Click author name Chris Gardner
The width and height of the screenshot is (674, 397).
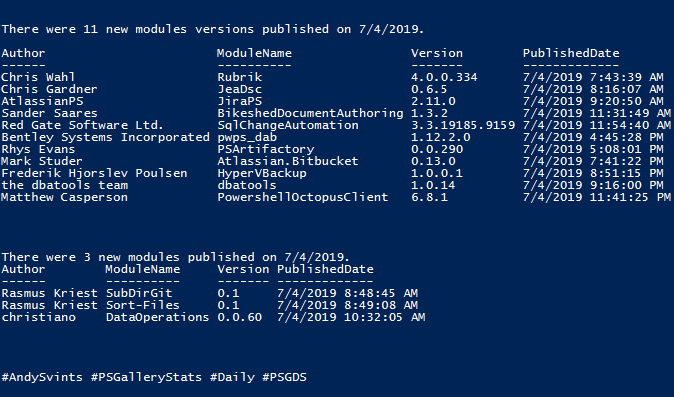[49, 89]
